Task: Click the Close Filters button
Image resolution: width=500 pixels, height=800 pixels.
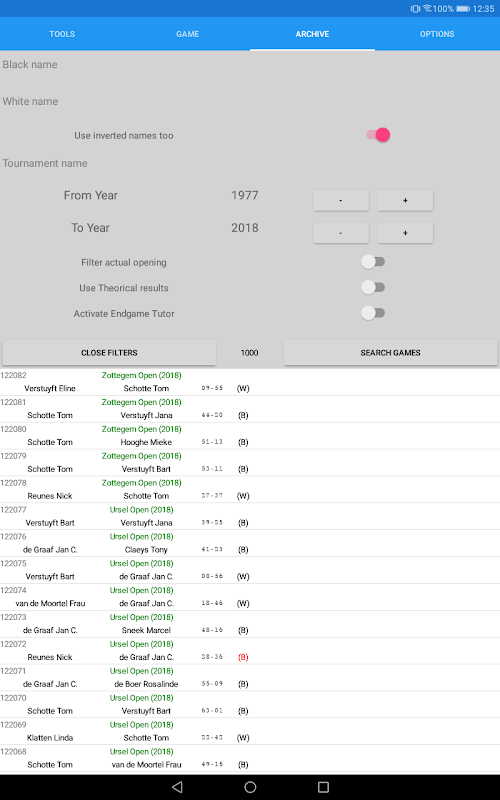Action: tap(109, 353)
